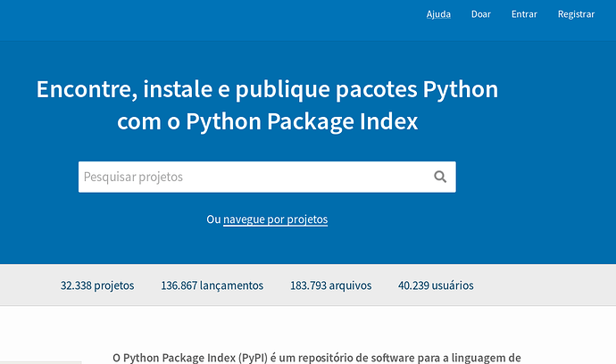Click the 40.239 usuários statistic

point(436,285)
